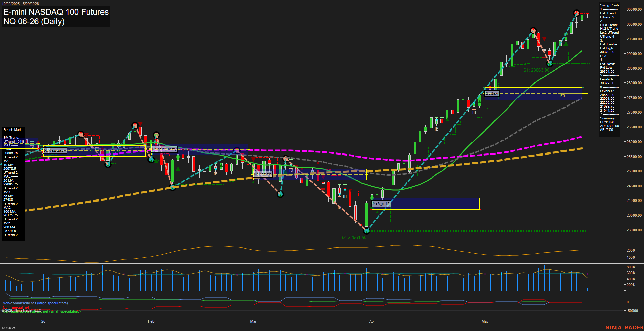Click the S1: 28663.00 support label
The height and width of the screenshot is (331, 644).
coord(536,70)
